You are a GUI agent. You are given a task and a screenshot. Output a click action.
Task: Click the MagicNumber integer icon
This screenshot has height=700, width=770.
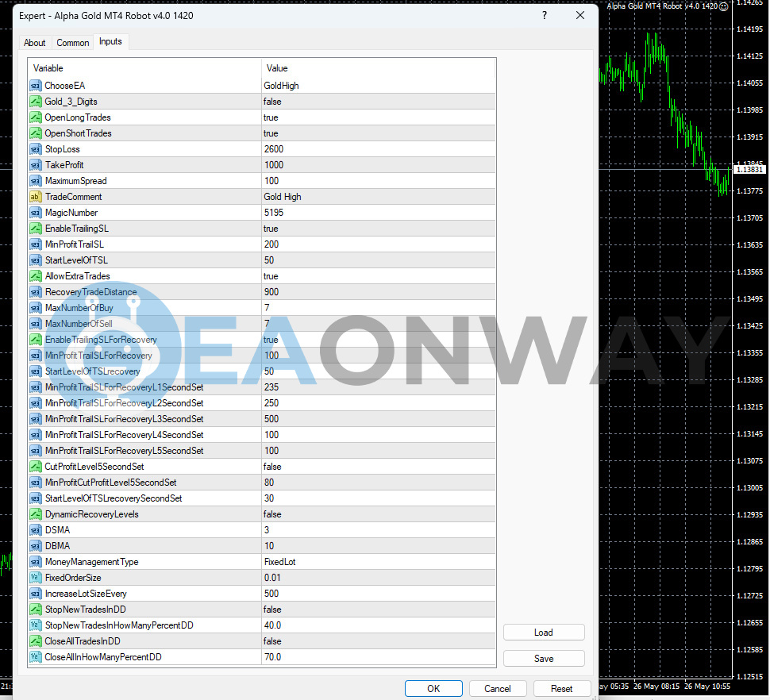coord(36,213)
